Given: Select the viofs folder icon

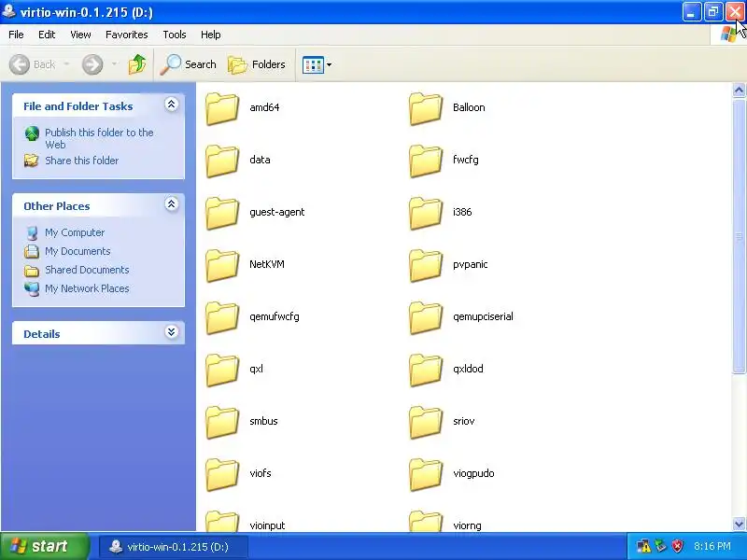Looking at the screenshot, I should tap(222, 474).
